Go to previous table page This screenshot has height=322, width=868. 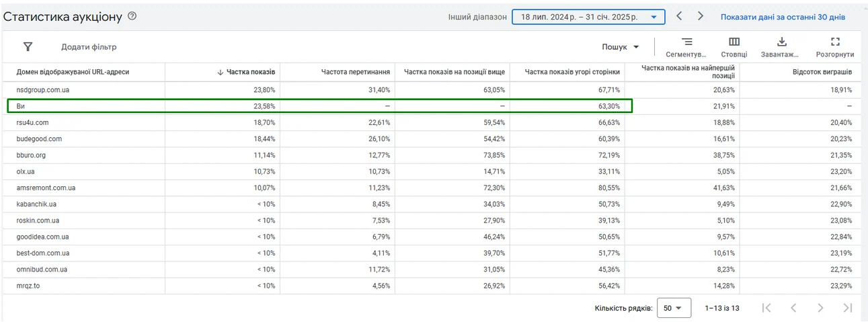tap(793, 308)
